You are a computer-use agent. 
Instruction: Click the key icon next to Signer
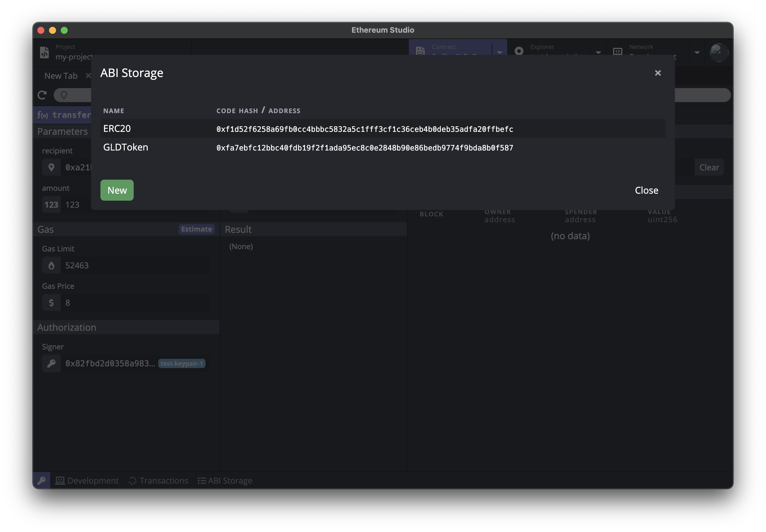(51, 363)
